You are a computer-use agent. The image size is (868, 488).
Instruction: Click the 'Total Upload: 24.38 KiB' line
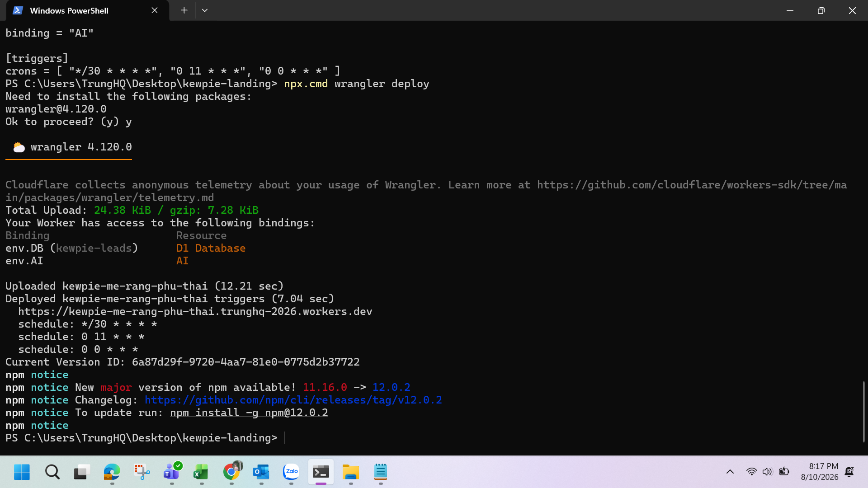click(x=132, y=211)
